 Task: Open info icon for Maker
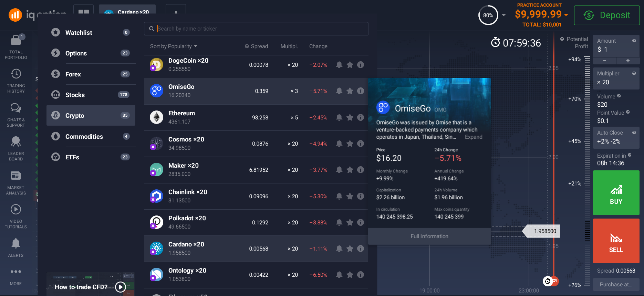361,170
